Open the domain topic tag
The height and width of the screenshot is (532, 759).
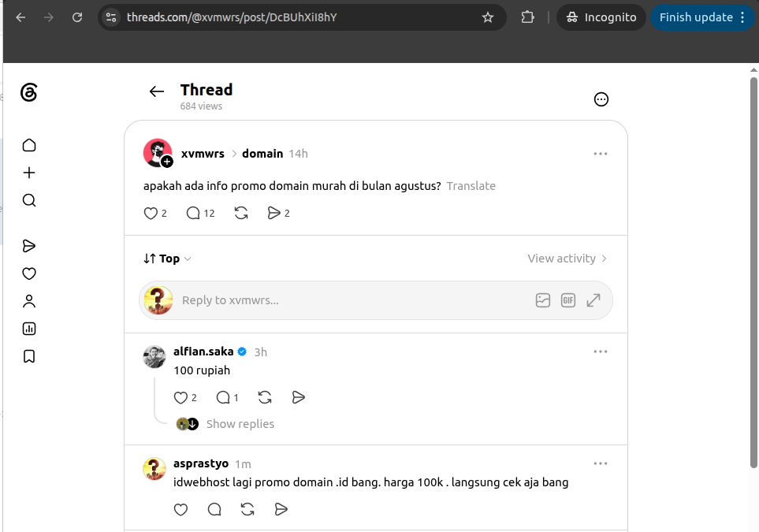tap(262, 154)
